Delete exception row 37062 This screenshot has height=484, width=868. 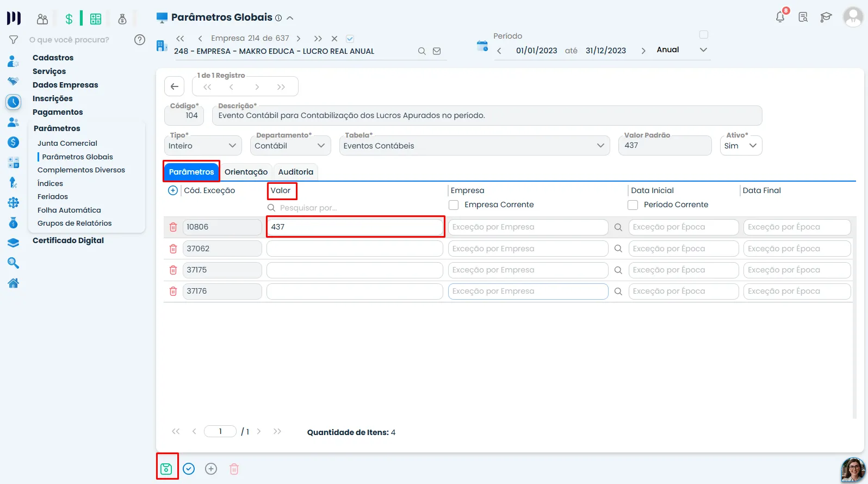(x=173, y=249)
